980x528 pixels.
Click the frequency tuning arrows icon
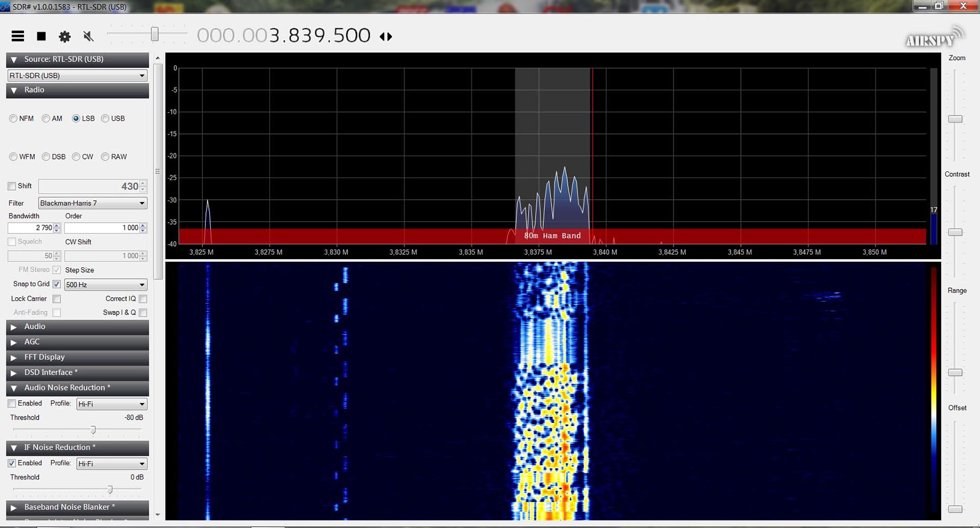click(x=386, y=36)
